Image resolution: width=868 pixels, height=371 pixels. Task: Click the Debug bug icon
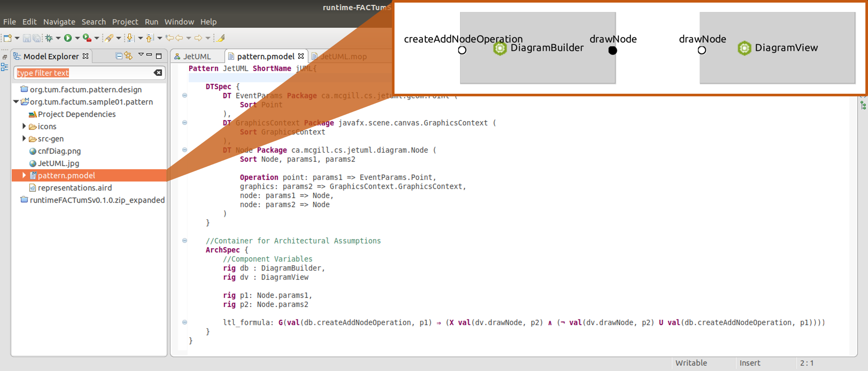pyautogui.click(x=49, y=38)
